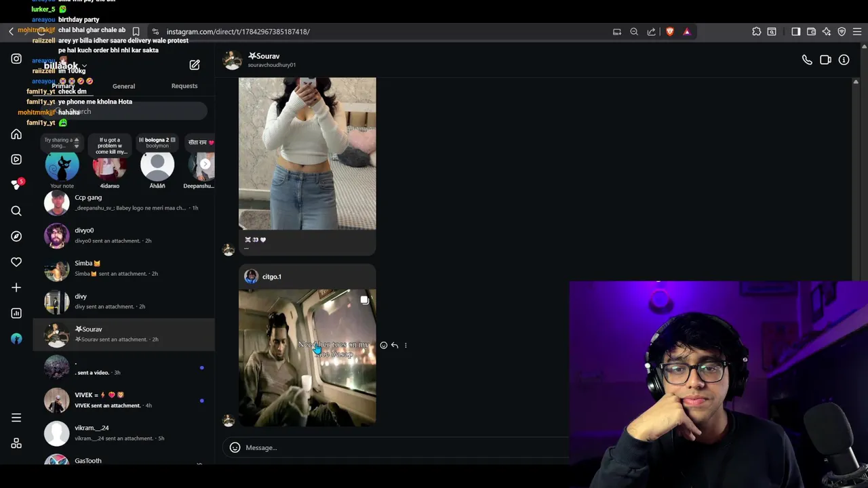This screenshot has width=868, height=488.
Task: Open the divy conversation
Action: 123,301
